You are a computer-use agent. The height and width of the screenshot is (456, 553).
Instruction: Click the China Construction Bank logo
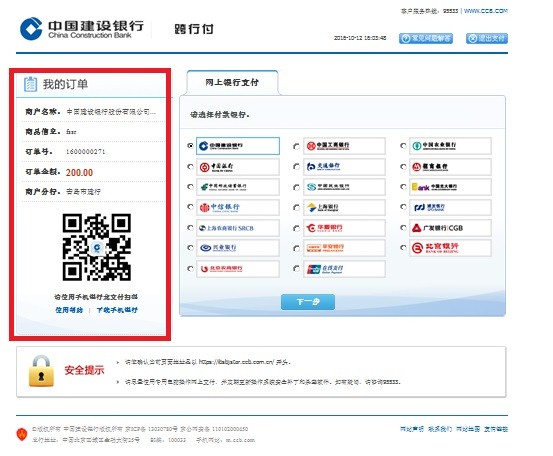[x=82, y=29]
